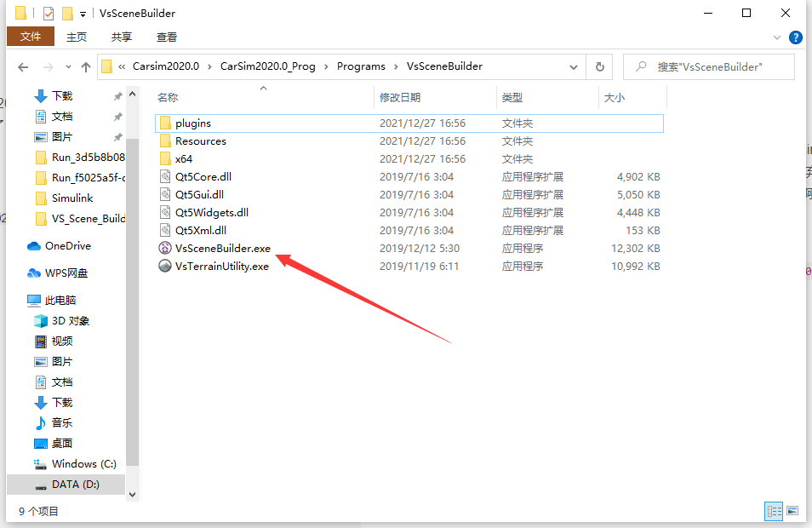Click size 4,902 KB cell
Viewport: 812px width, 528px height.
[638, 176]
